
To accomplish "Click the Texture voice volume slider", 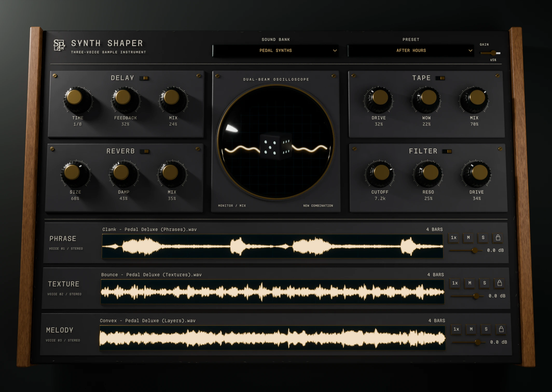I will coord(467,296).
